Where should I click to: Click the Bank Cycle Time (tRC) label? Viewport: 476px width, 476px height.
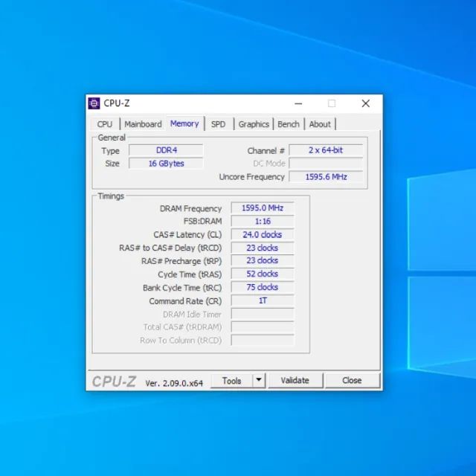(x=182, y=288)
